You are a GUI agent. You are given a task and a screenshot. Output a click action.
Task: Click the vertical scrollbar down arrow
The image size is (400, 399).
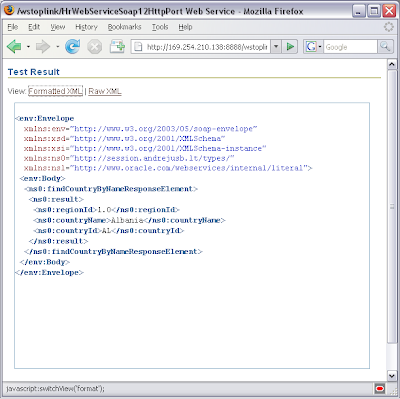pyautogui.click(x=392, y=376)
